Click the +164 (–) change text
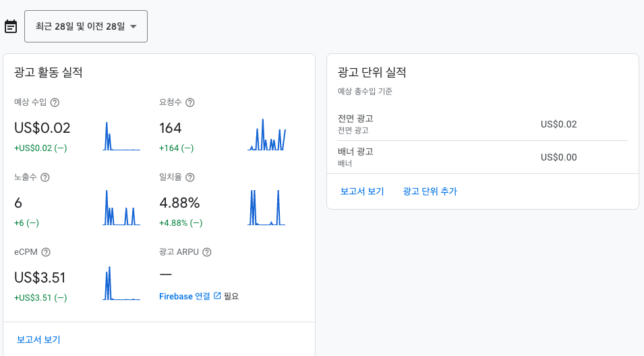The width and height of the screenshot is (644, 356). [176, 148]
